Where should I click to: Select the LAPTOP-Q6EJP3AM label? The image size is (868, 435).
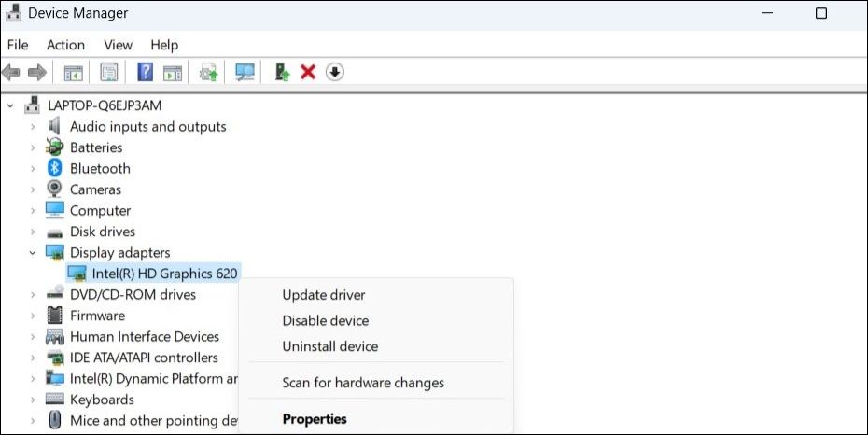coord(105,105)
